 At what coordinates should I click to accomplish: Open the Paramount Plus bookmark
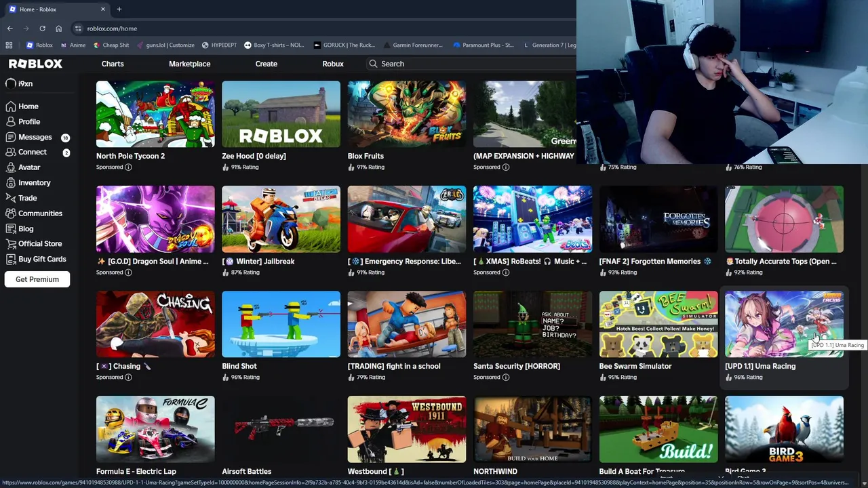(484, 45)
